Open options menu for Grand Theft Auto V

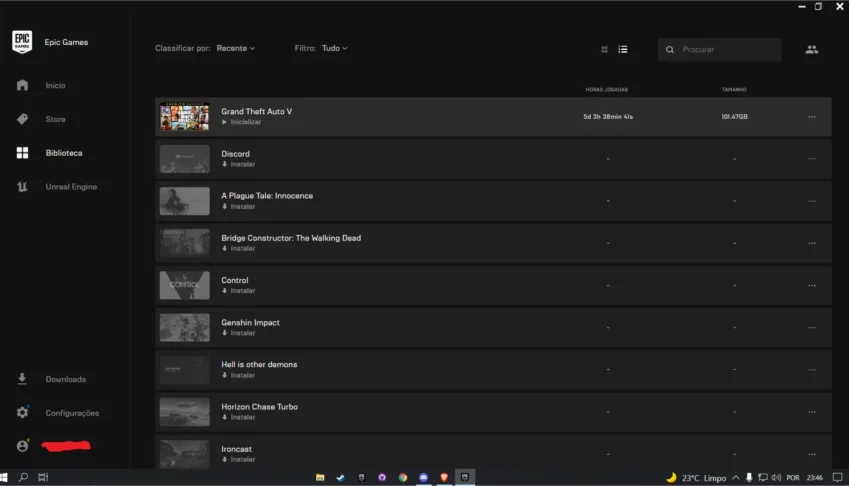812,117
